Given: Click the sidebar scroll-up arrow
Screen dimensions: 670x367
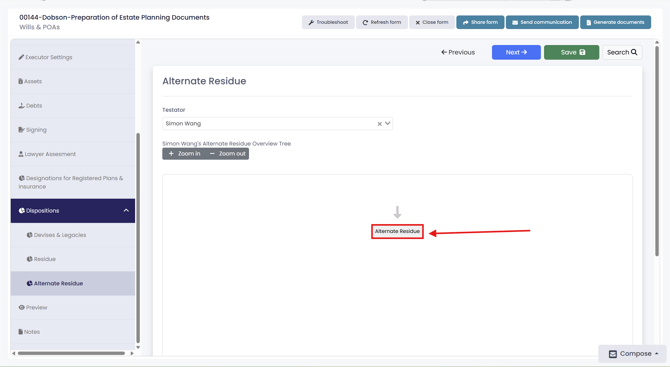Looking at the screenshot, I should click(x=138, y=42).
